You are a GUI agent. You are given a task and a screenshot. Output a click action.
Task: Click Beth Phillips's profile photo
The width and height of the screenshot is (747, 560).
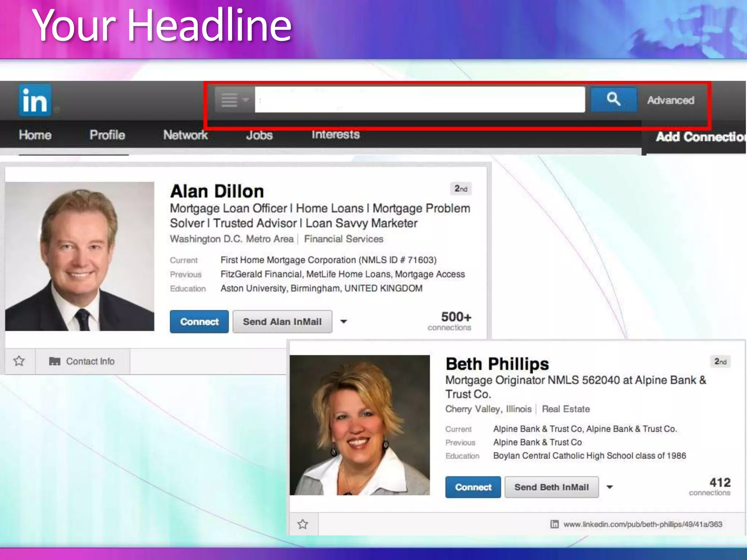(360, 425)
